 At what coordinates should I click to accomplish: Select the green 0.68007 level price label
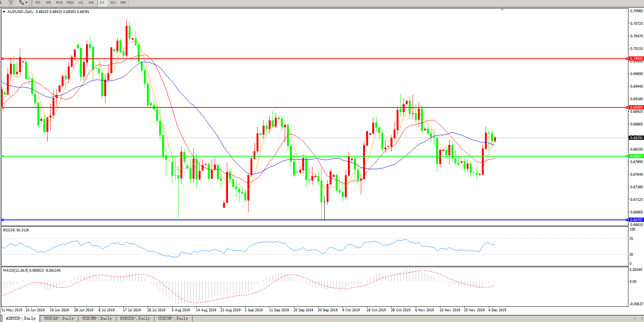coord(636,156)
